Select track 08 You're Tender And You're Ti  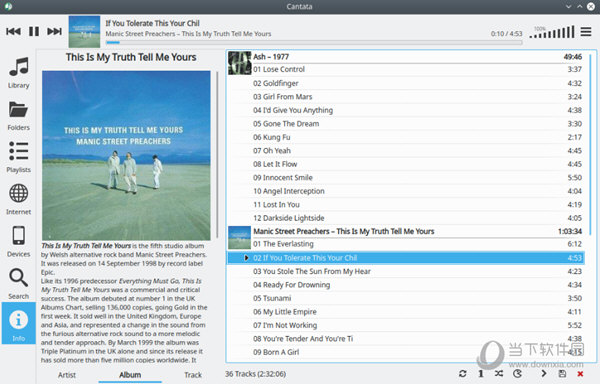click(x=406, y=338)
